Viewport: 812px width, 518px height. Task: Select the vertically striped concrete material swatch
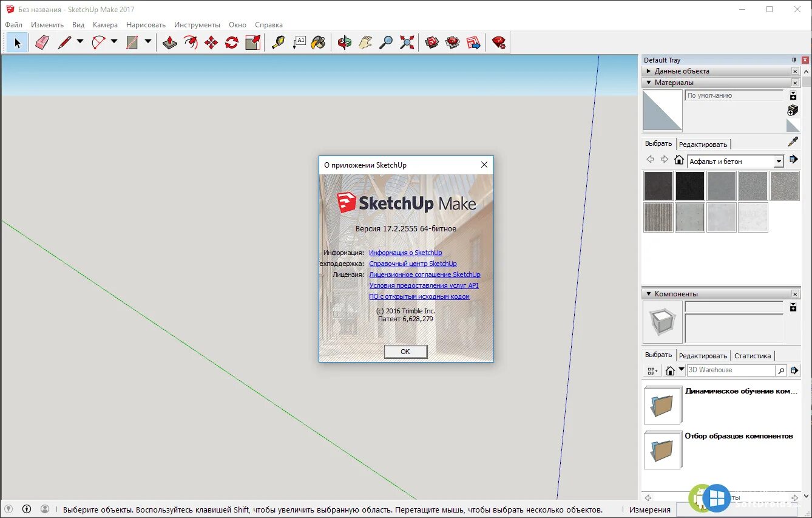click(x=658, y=217)
